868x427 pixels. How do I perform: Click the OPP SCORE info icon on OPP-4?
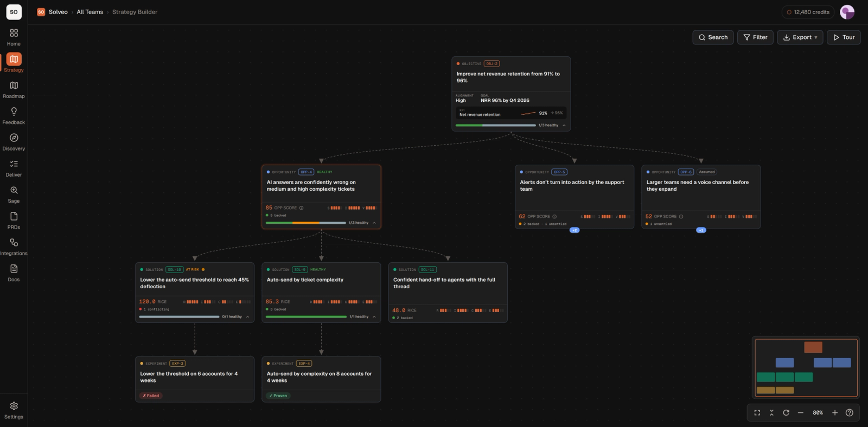point(302,208)
